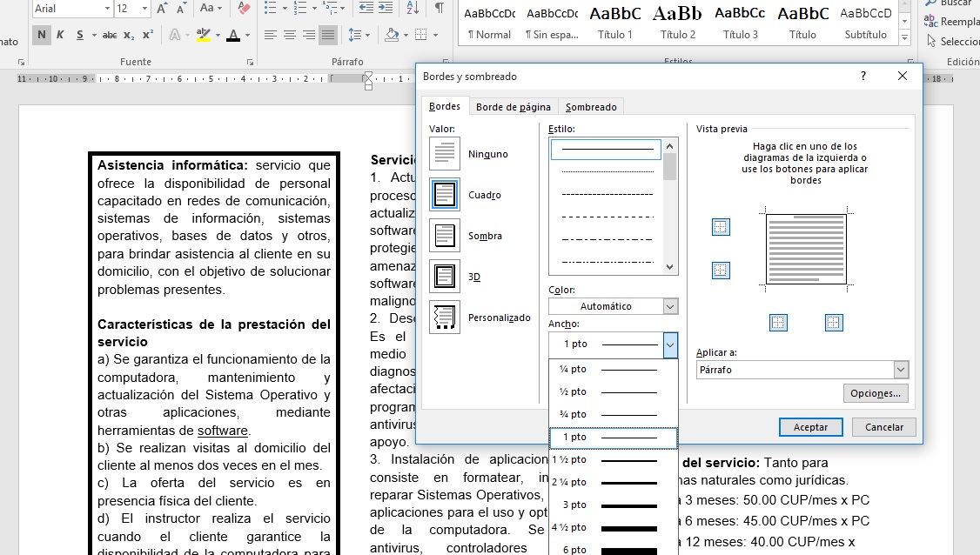Justify the paragraph text
980x555 pixels.
[327, 35]
